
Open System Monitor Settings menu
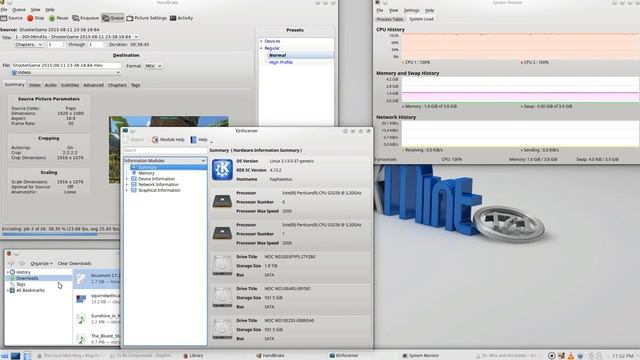411,10
